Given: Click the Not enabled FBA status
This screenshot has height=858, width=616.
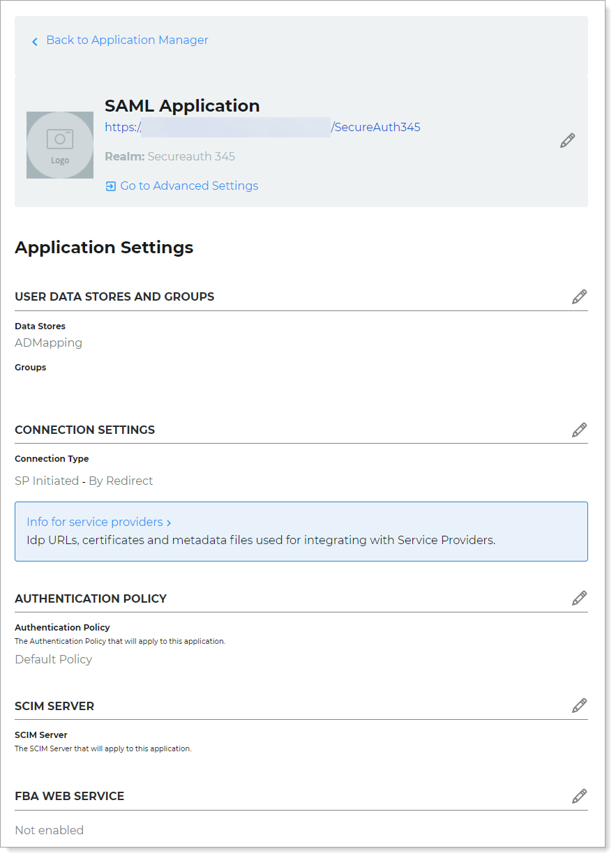Looking at the screenshot, I should pos(49,830).
